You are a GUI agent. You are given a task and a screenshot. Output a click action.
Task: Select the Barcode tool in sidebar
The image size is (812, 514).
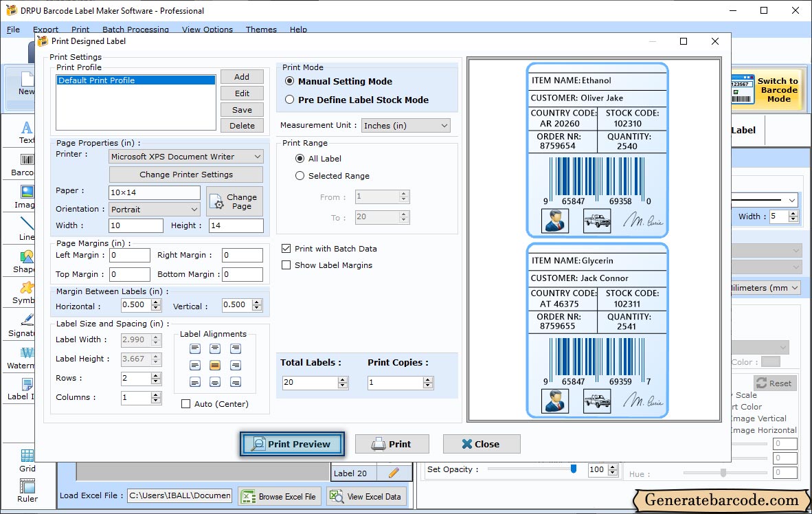click(x=23, y=165)
